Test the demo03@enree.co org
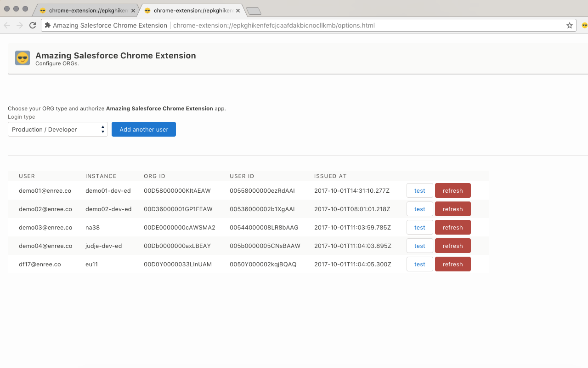The image size is (588, 368). 419,227
